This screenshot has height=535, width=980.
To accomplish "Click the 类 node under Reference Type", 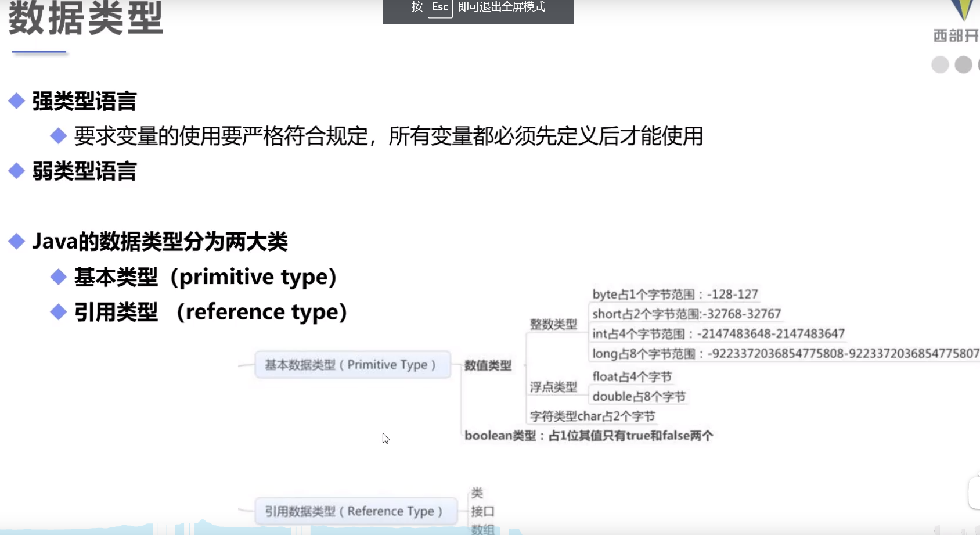I will (477, 493).
